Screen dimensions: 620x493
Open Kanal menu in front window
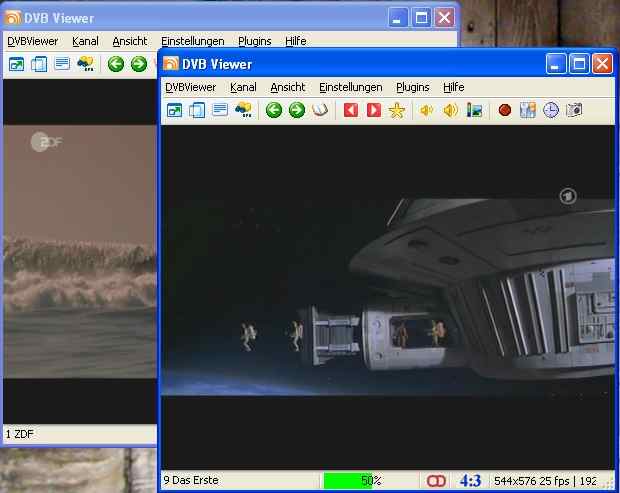pos(243,87)
